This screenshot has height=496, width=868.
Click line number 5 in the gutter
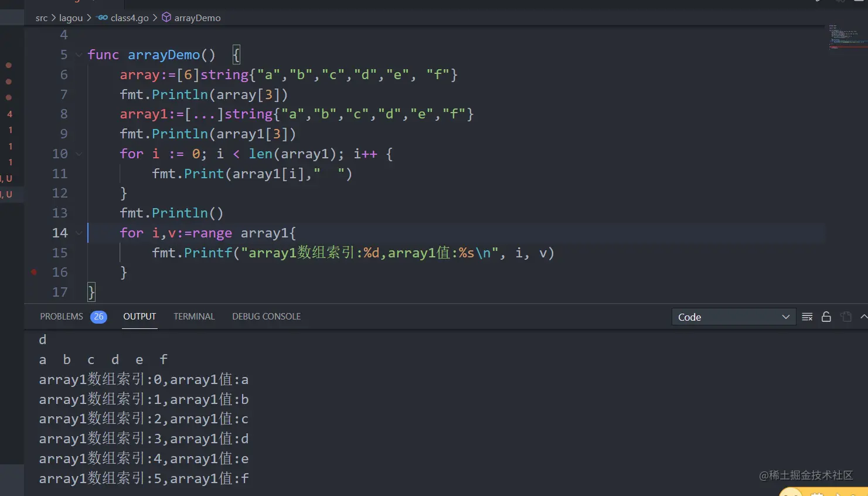point(64,55)
